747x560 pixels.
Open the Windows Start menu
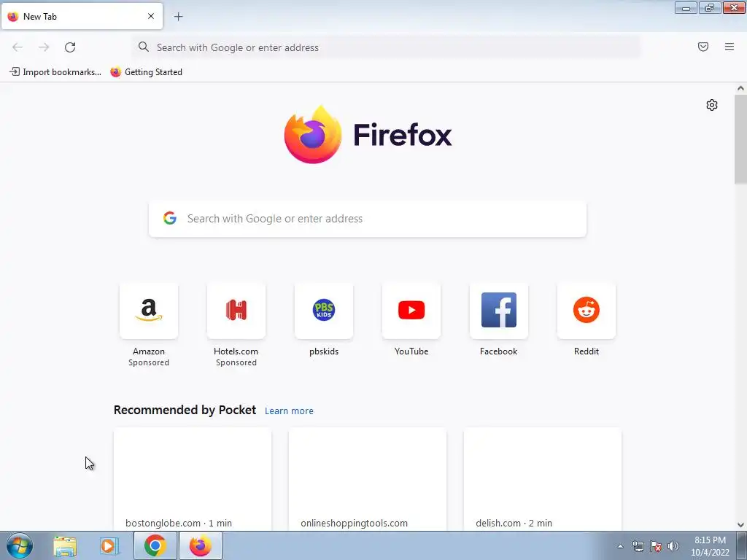(19, 545)
